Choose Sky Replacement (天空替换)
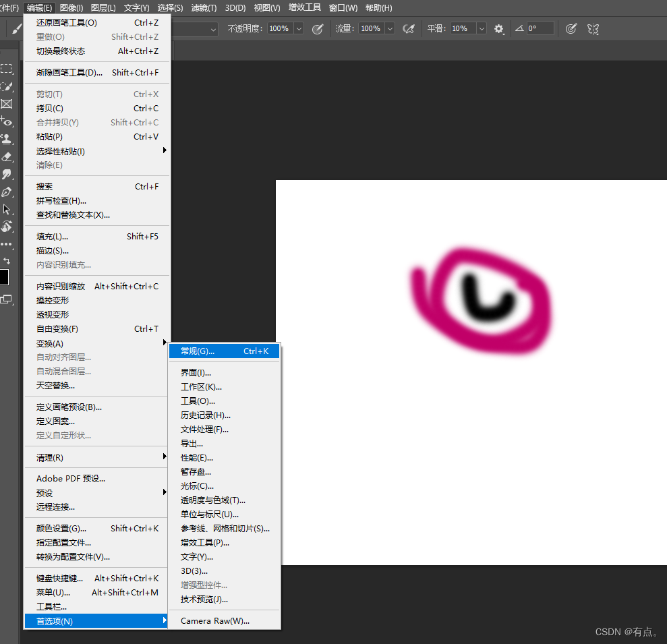The width and height of the screenshot is (667, 644). point(97,385)
